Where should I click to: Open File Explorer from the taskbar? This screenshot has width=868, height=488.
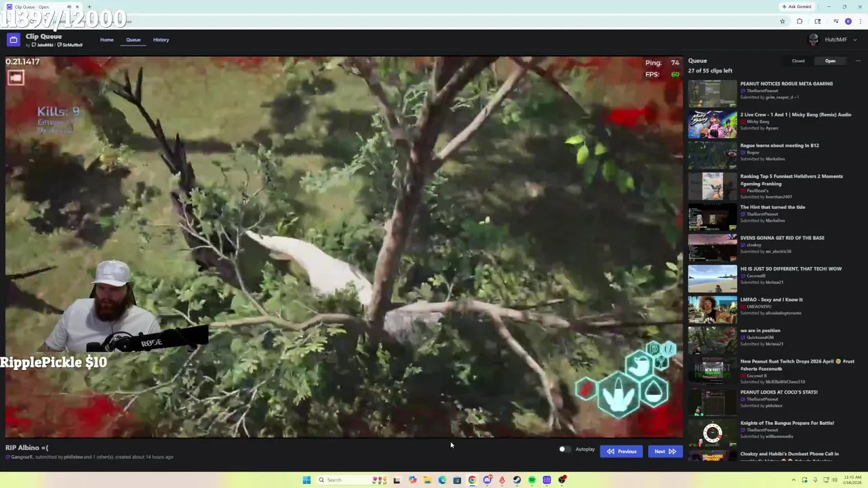(427, 480)
